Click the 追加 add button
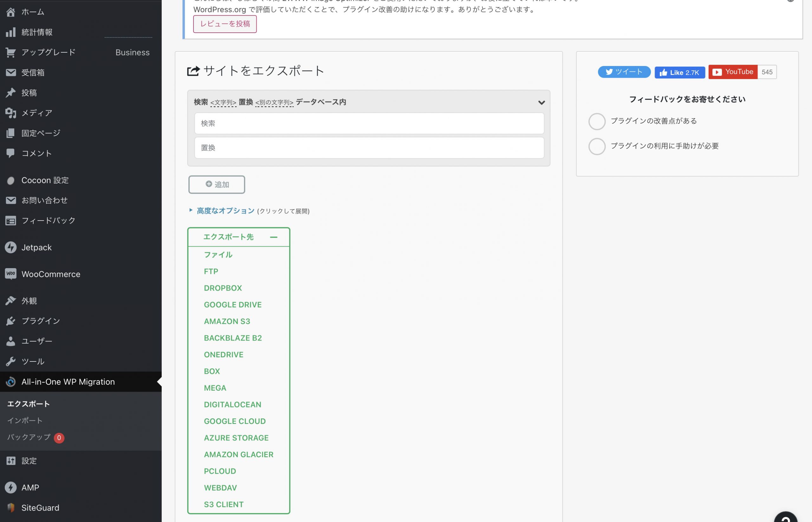Screen dimensions: 812x522 pos(217,184)
